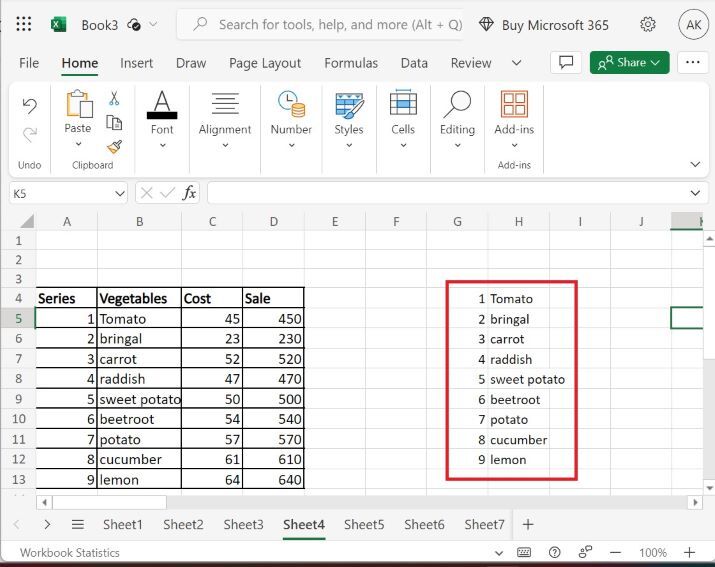Switch to the Formulas tab
The width and height of the screenshot is (715, 567).
(351, 63)
